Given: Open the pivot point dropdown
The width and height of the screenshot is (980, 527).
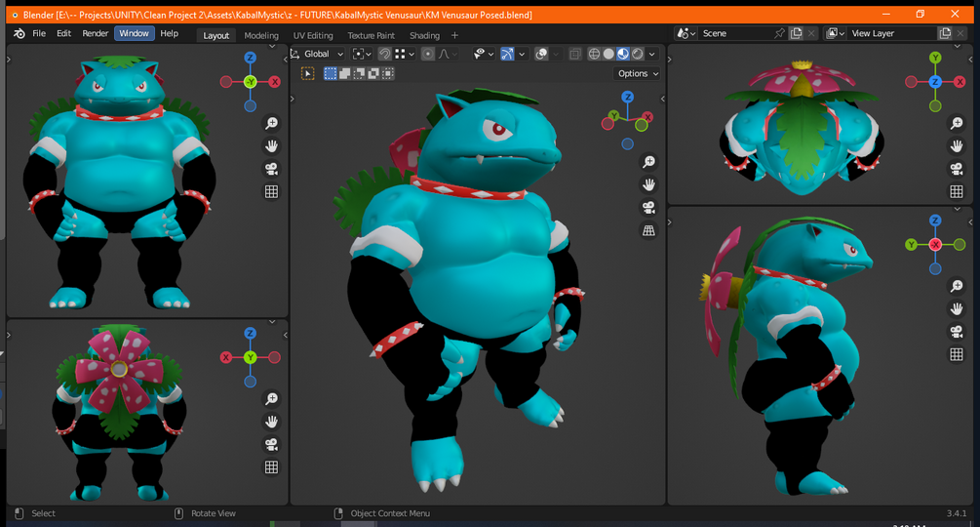Looking at the screenshot, I should click(362, 54).
